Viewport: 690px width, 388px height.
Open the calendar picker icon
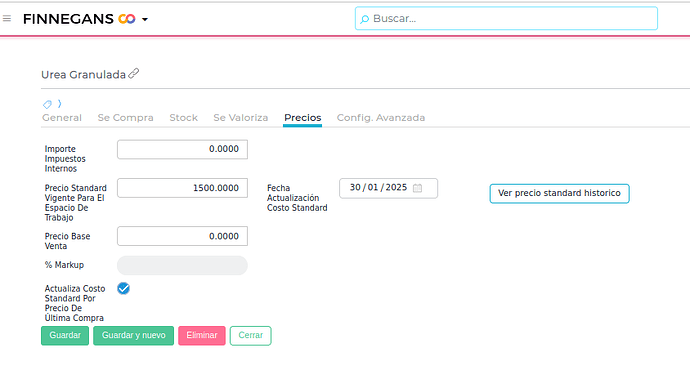pos(418,188)
